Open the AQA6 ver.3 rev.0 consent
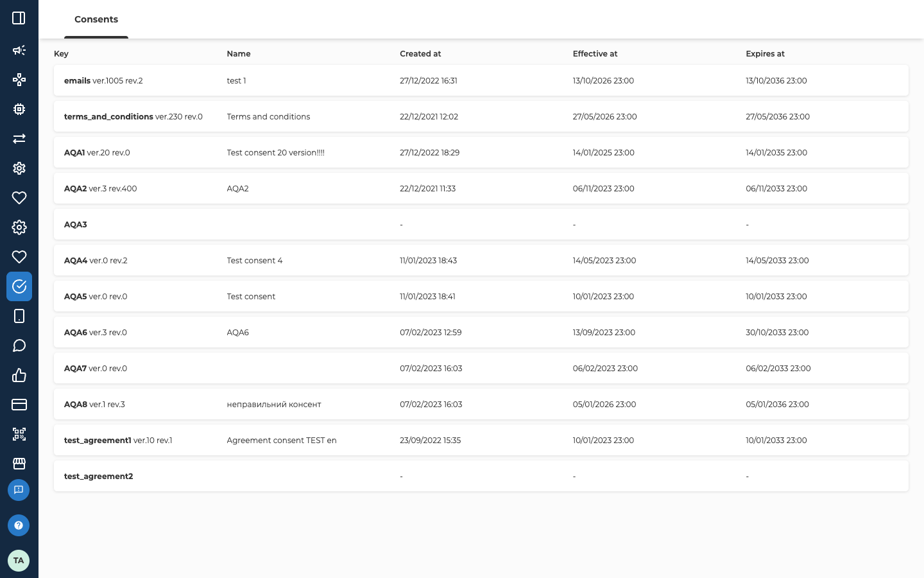The width and height of the screenshot is (924, 578). point(481,332)
